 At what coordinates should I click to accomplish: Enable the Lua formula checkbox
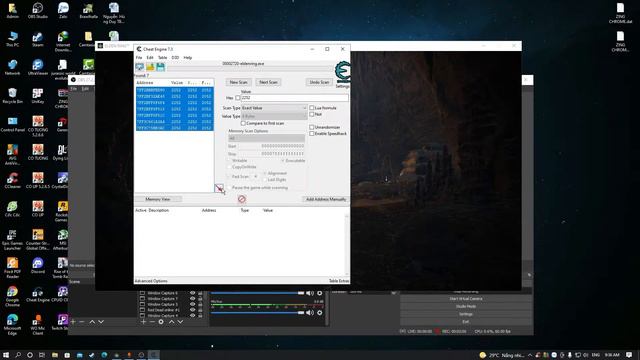click(x=312, y=108)
